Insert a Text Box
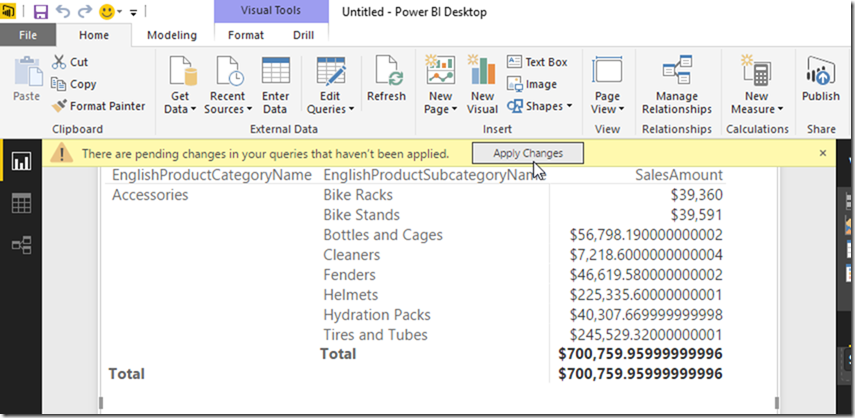This screenshot has height=418, width=855. coord(537,62)
